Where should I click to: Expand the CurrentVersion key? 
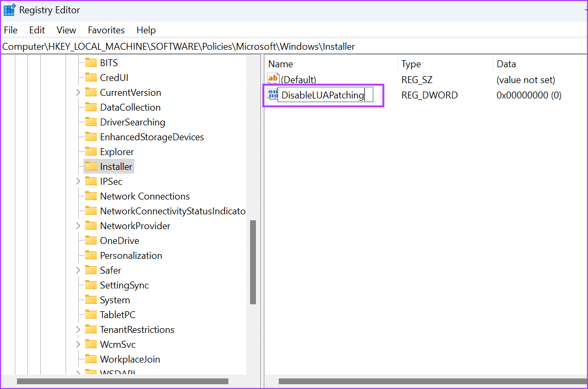[x=78, y=92]
